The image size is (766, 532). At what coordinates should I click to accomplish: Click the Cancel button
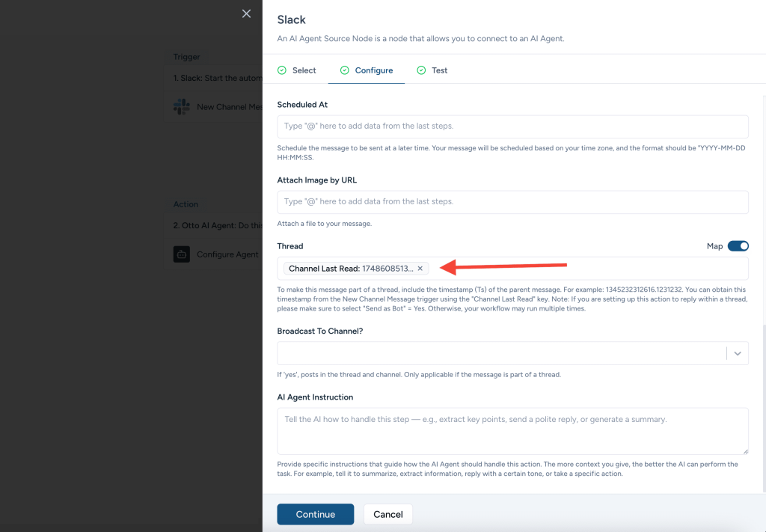(388, 514)
